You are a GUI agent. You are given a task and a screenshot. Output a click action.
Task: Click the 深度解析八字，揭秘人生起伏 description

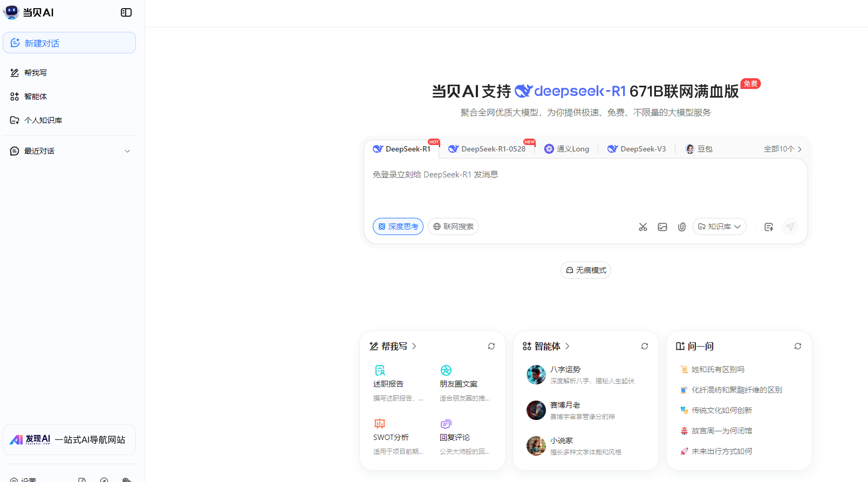click(592, 381)
